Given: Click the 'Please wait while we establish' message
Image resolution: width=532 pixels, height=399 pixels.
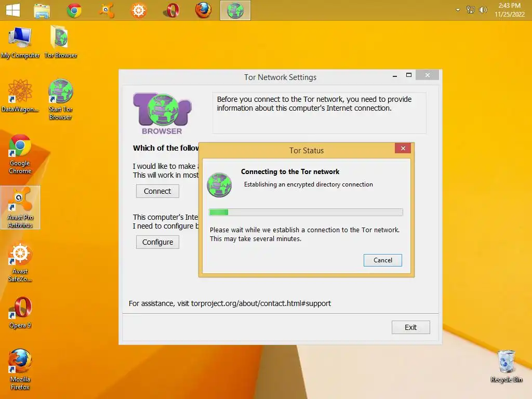Looking at the screenshot, I should tap(304, 234).
